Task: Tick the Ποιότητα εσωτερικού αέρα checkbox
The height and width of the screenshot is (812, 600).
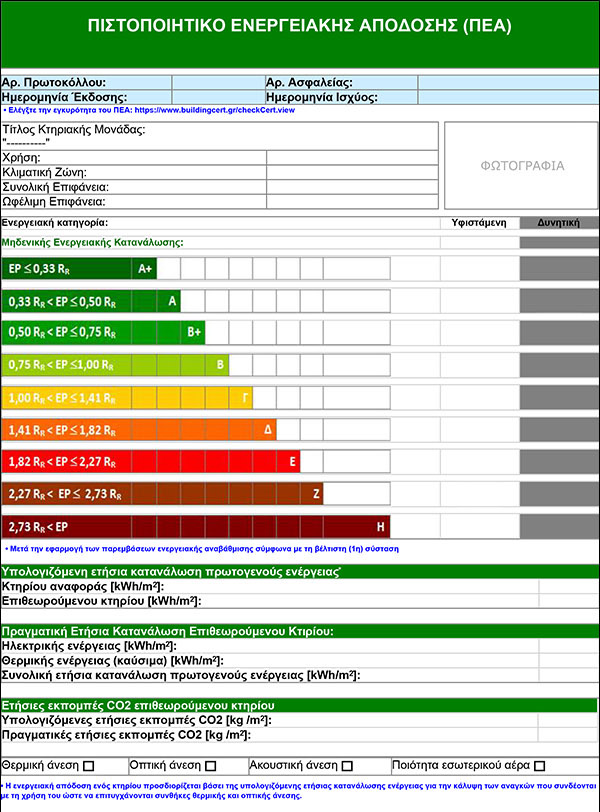Action: pyautogui.click(x=540, y=765)
